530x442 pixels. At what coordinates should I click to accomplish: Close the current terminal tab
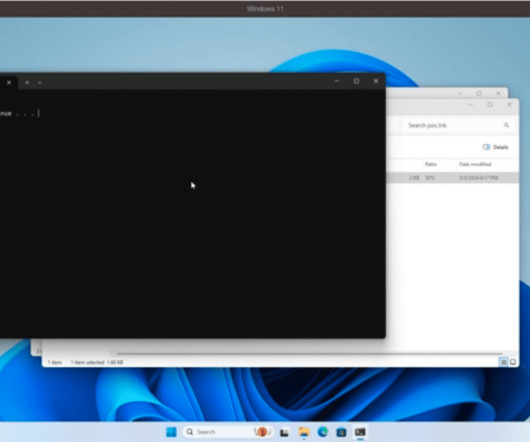click(x=9, y=82)
